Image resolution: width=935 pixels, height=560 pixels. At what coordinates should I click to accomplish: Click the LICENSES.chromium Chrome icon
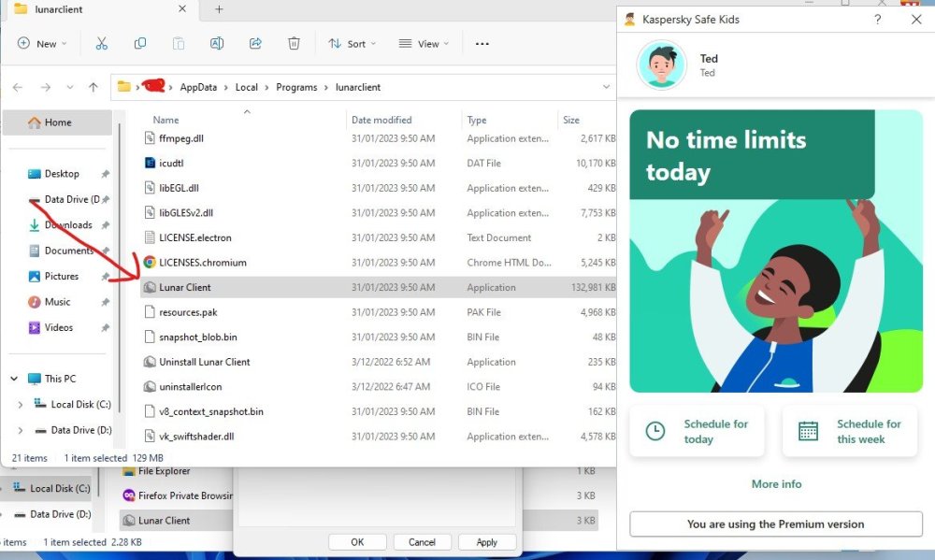click(150, 262)
